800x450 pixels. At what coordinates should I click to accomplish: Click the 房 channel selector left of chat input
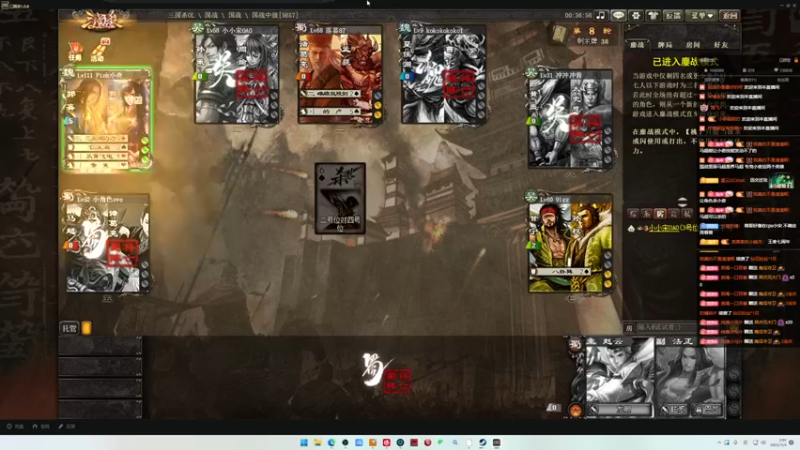click(629, 328)
